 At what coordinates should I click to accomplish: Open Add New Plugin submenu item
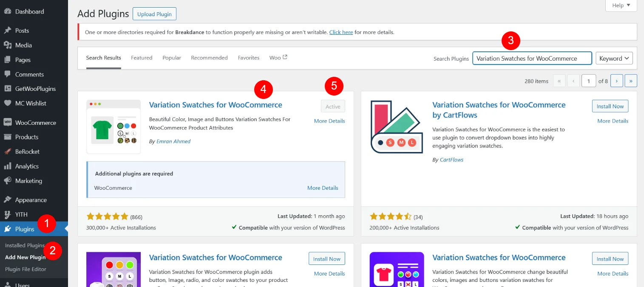click(x=25, y=257)
